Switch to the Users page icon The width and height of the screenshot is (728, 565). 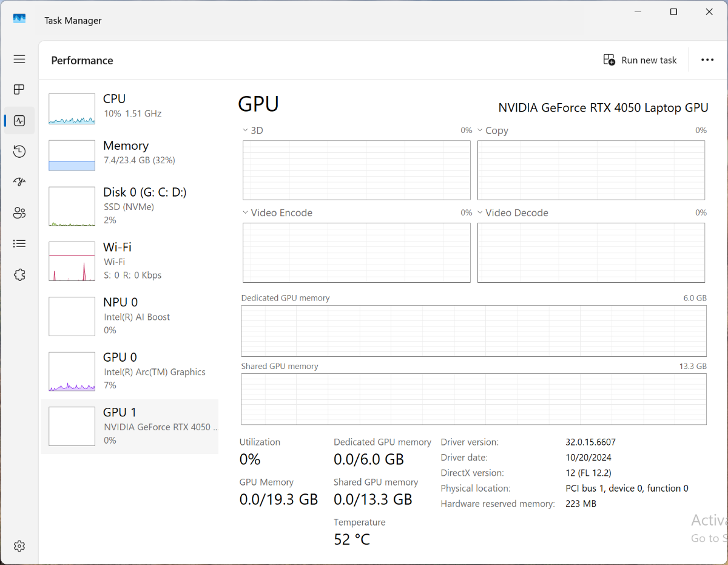[19, 213]
